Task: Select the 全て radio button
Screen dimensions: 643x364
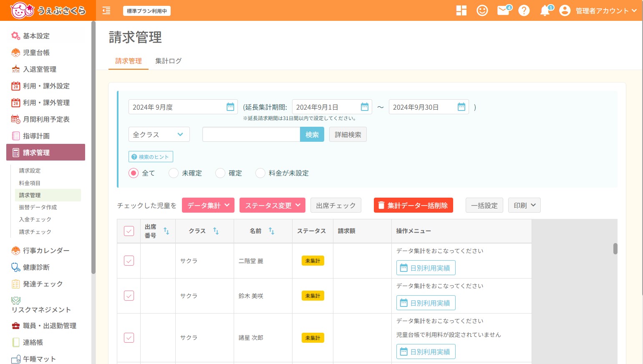Action: click(x=134, y=173)
